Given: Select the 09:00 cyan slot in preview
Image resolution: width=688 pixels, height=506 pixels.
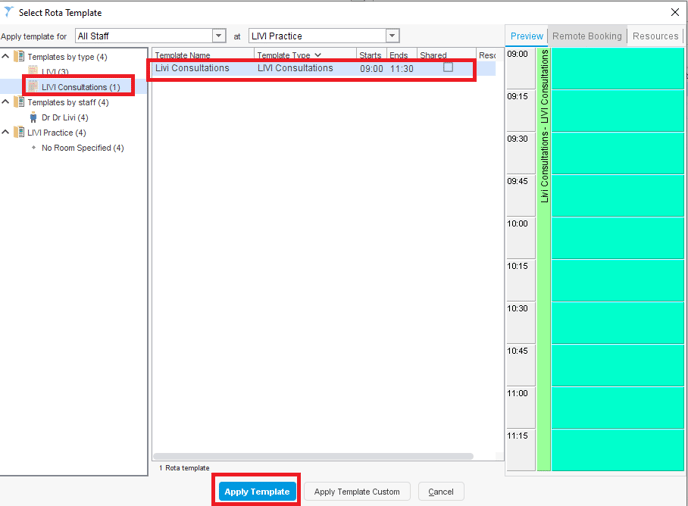Looking at the screenshot, I should (x=617, y=68).
